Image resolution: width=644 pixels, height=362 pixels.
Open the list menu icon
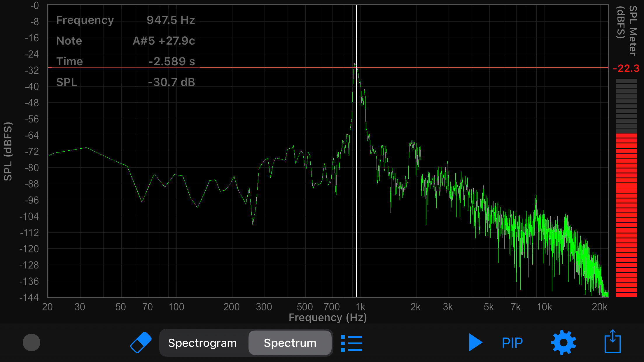pyautogui.click(x=352, y=343)
